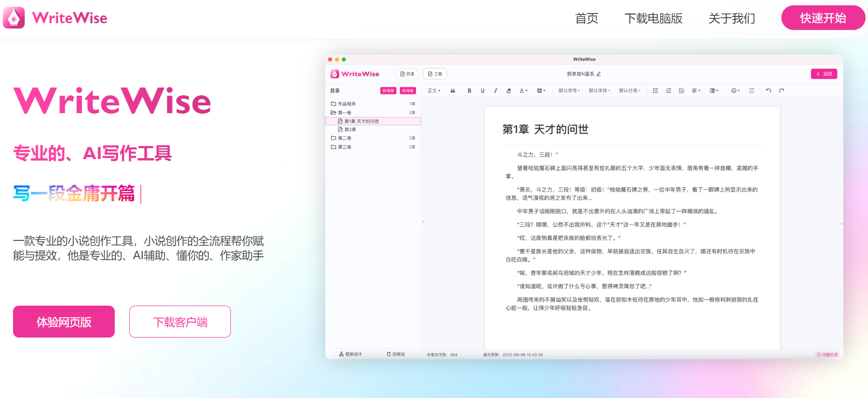This screenshot has width=868, height=398.
Task: Open the 关于我们 nav link
Action: 732,18
